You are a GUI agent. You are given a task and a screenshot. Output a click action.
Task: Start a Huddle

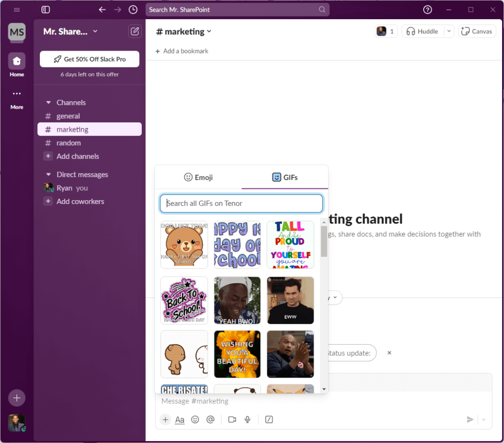[423, 31]
